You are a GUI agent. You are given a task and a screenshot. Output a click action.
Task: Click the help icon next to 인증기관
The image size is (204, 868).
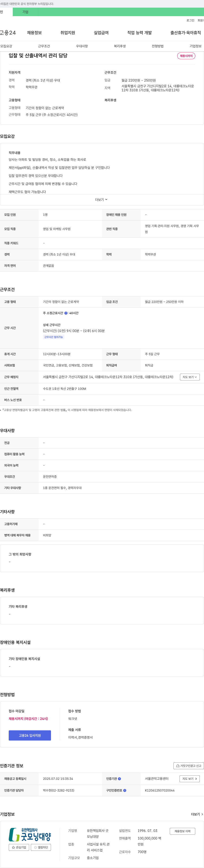119,779
